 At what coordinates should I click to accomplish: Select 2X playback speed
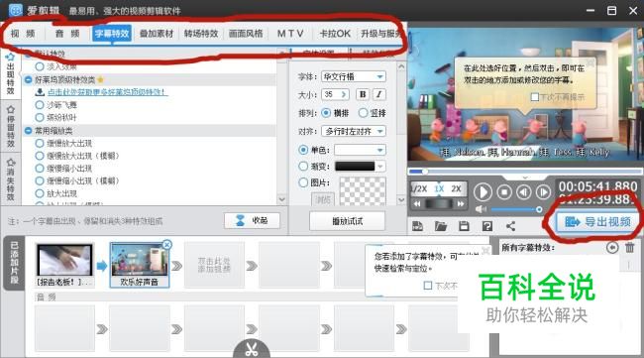pyautogui.click(x=456, y=188)
